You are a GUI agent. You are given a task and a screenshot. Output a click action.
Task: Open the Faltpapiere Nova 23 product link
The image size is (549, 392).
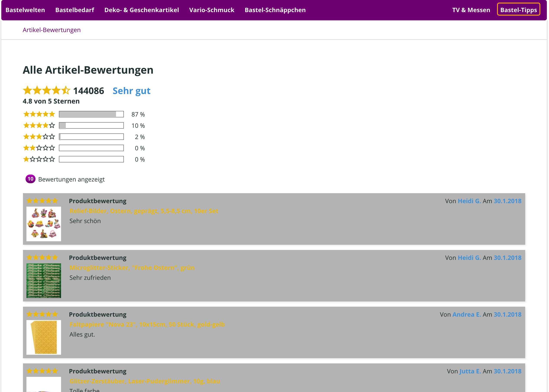coord(147,324)
